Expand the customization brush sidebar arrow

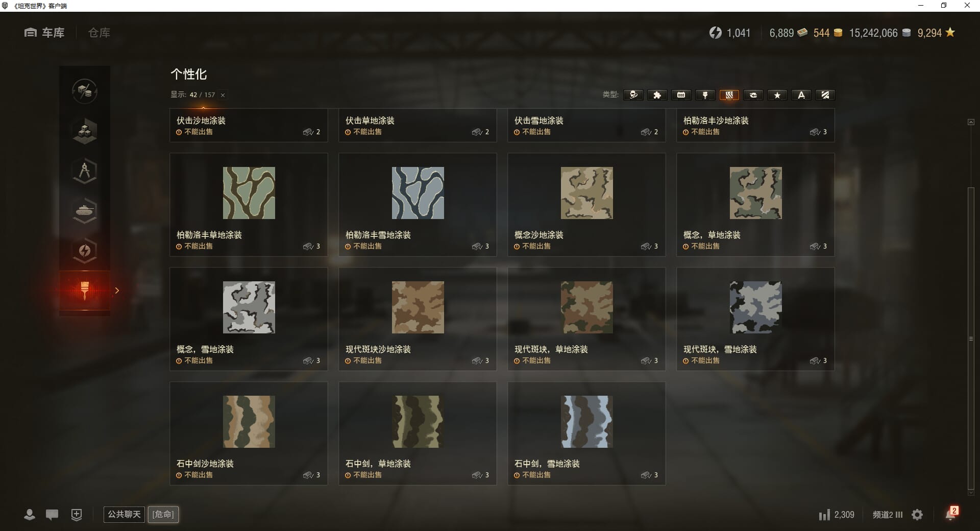click(117, 291)
